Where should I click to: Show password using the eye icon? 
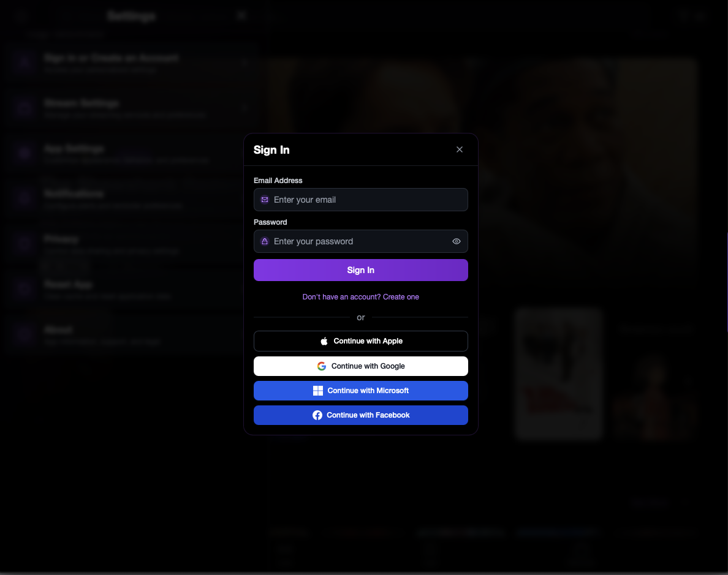coord(457,241)
